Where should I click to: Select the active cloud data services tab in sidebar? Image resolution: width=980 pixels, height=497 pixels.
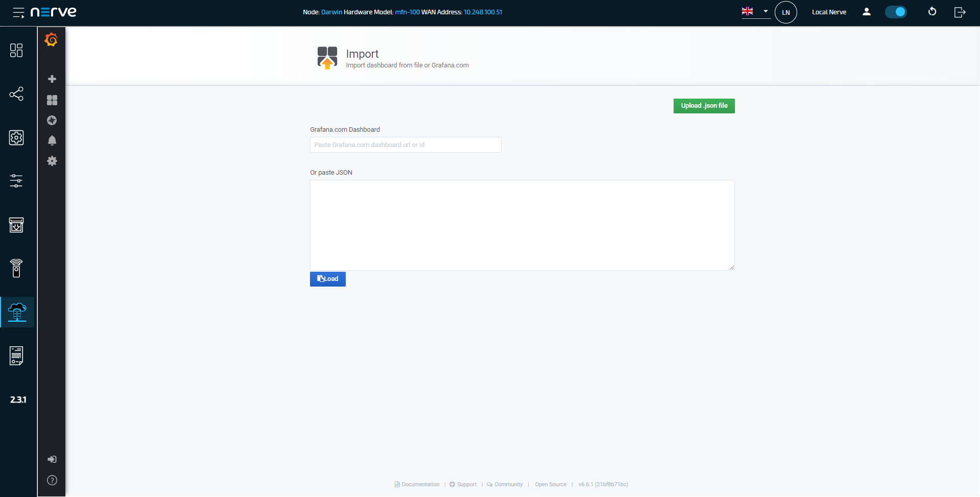(x=17, y=312)
